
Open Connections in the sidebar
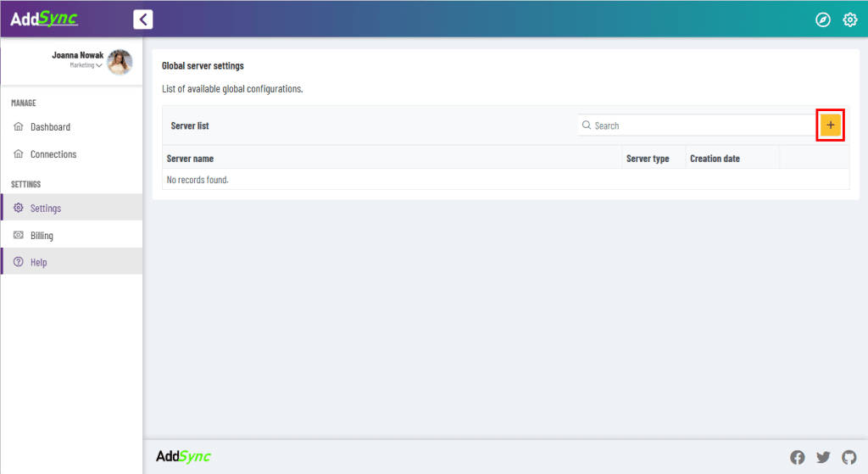(53, 154)
